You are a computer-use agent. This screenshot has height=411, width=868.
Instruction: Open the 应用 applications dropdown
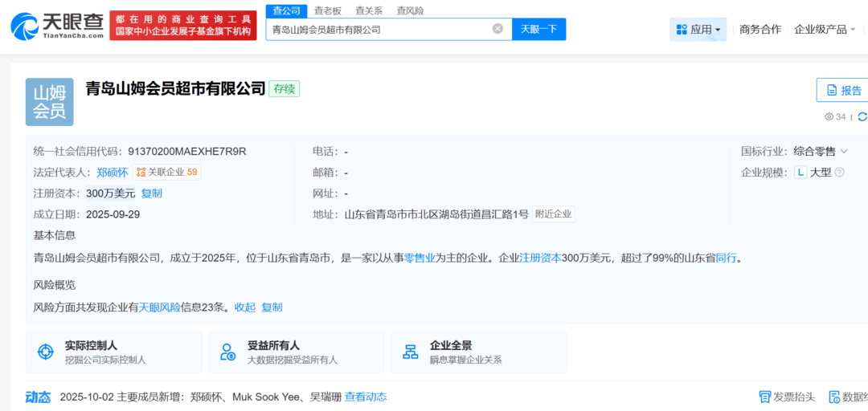pyautogui.click(x=698, y=30)
